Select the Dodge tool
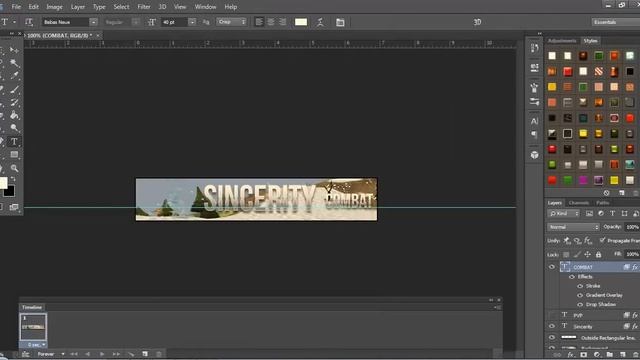Screen dimensions: 640x360 coord(14,128)
